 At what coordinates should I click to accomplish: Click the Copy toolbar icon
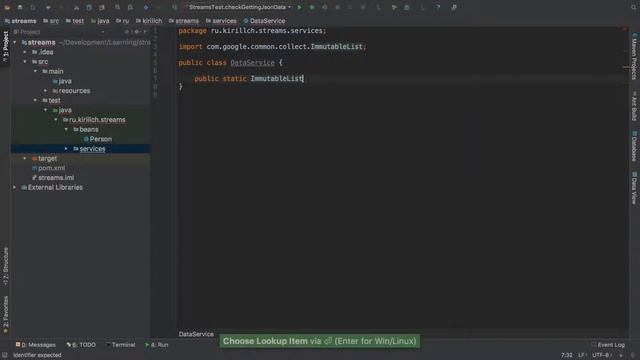(x=89, y=7)
